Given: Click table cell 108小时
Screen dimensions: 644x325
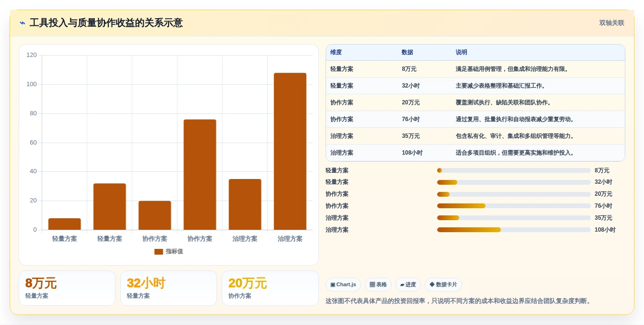Looking at the screenshot, I should [412, 153].
